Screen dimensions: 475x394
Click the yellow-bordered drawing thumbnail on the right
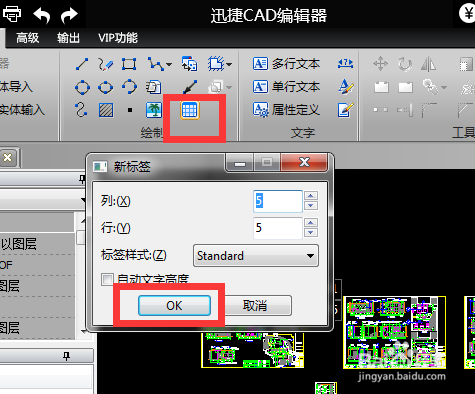(395, 332)
